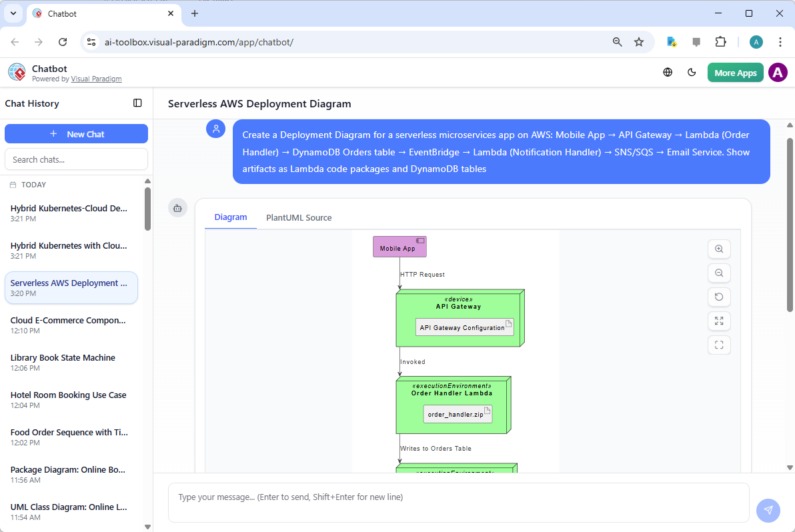Open Hotel Room Booking Use Case chat

[x=68, y=395]
